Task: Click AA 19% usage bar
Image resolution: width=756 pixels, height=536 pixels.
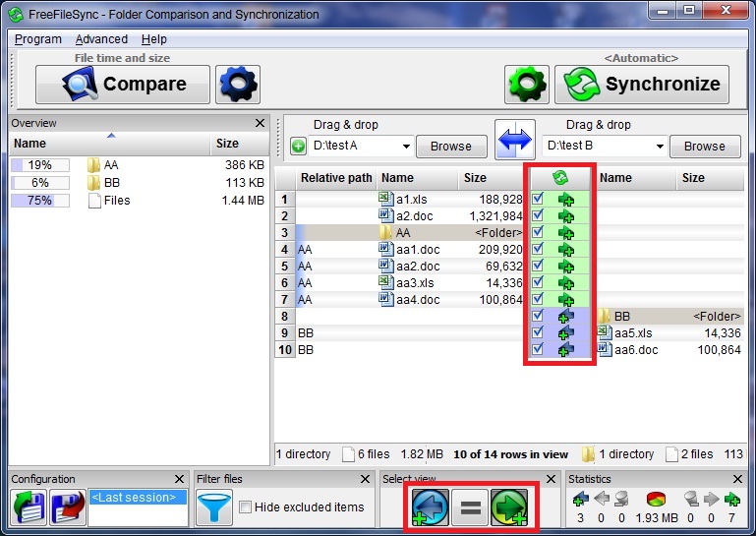Action: coord(40,165)
